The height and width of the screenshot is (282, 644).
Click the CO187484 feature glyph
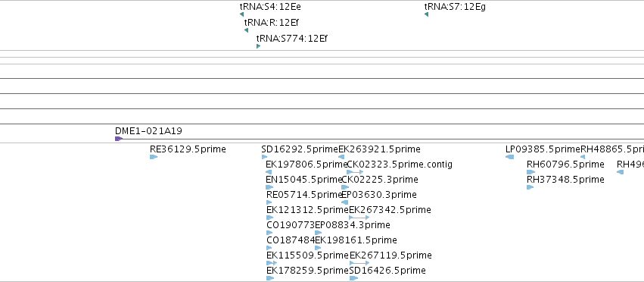click(x=269, y=248)
